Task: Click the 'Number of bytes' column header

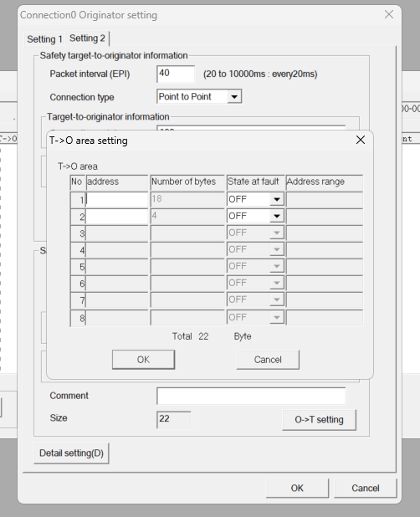Action: (187, 182)
